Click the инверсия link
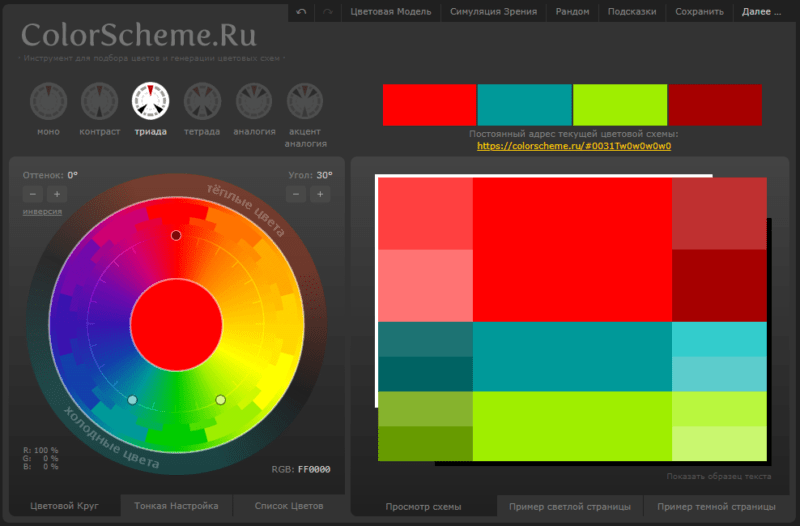Image resolution: width=800 pixels, height=526 pixels. (x=42, y=211)
